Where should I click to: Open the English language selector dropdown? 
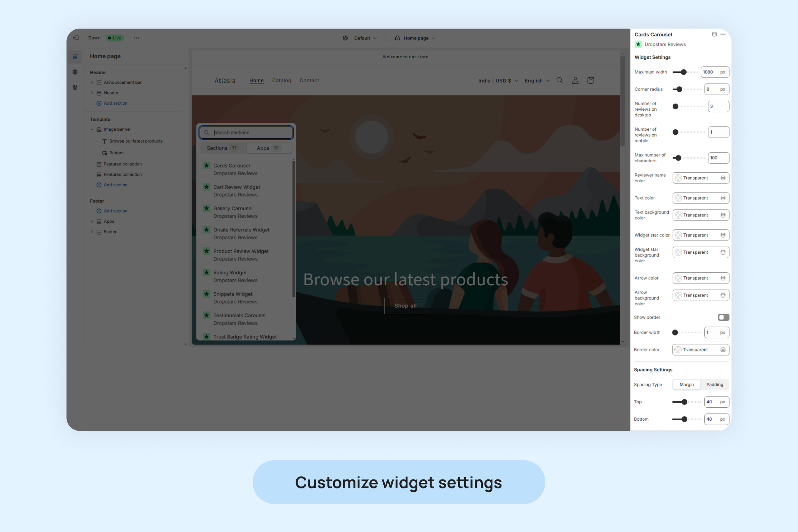point(537,81)
